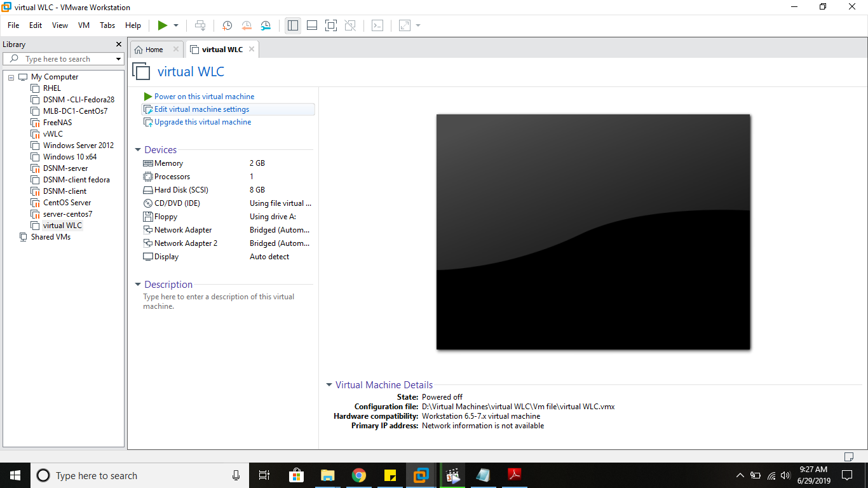Click the VM console preview thumbnail
This screenshot has height=488, width=868.
593,232
